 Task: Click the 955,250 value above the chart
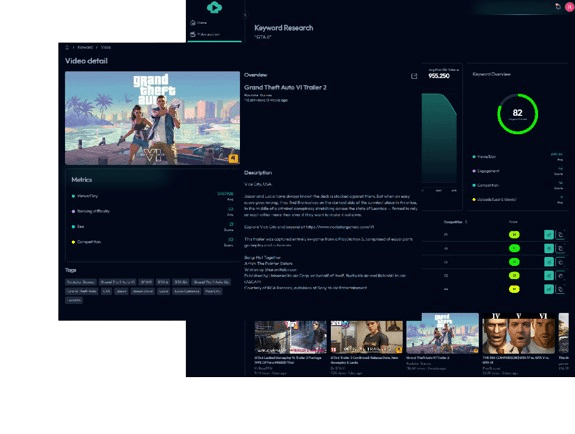[x=439, y=76]
